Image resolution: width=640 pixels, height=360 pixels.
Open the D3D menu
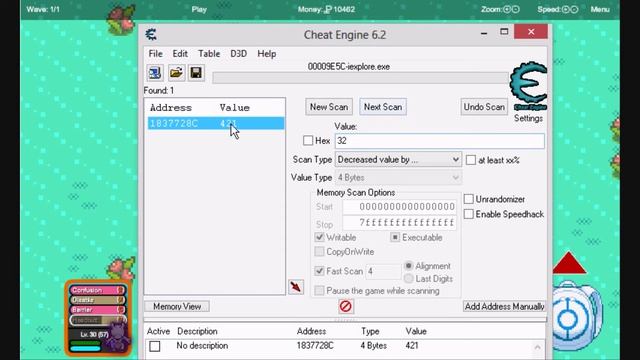pyautogui.click(x=238, y=54)
